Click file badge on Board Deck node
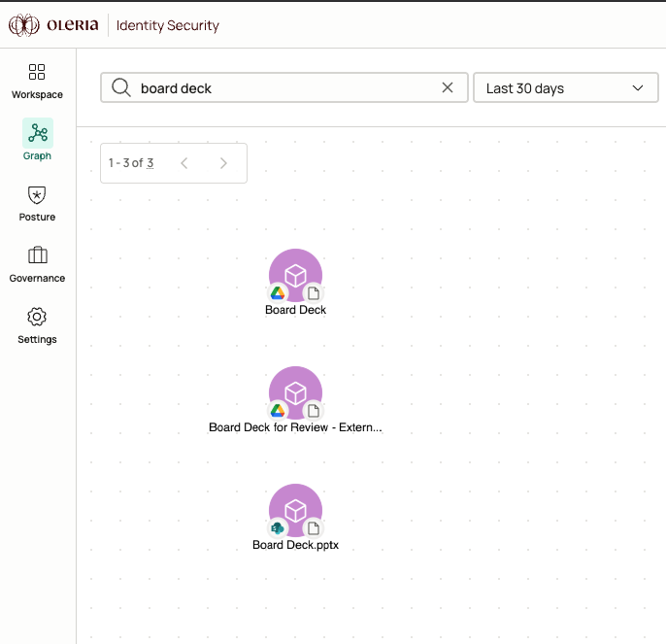Viewport: 666px width, 644px height. (x=314, y=293)
